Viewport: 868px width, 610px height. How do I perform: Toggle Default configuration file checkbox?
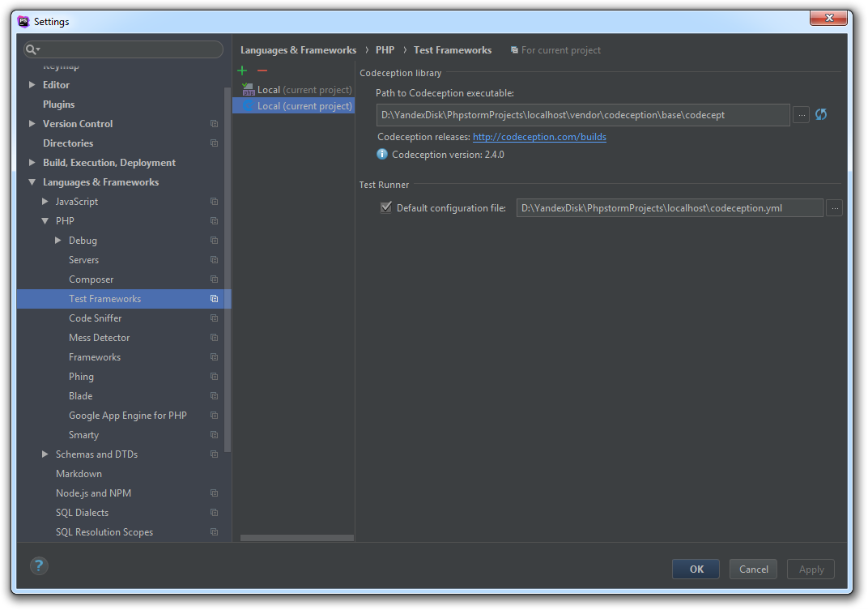tap(386, 207)
